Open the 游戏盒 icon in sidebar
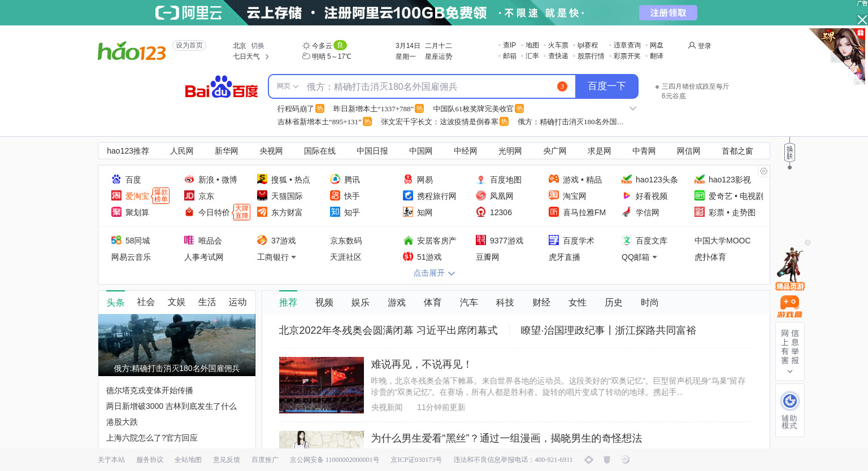 click(x=790, y=307)
